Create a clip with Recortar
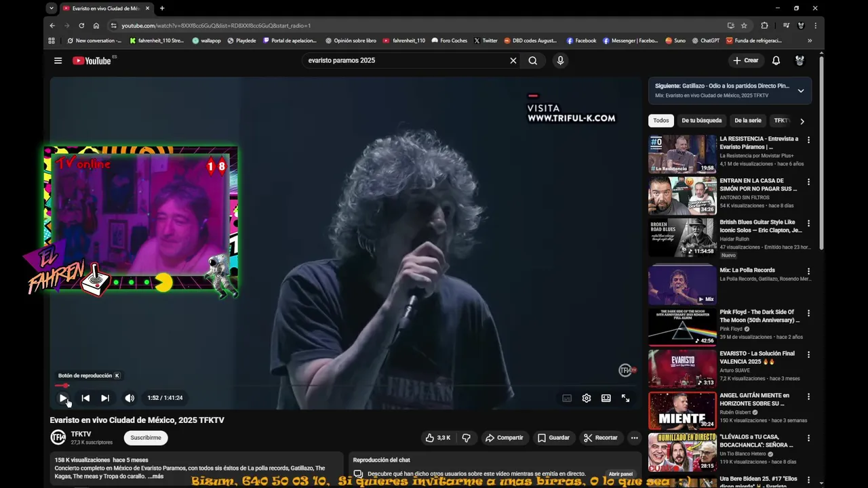 (601, 438)
